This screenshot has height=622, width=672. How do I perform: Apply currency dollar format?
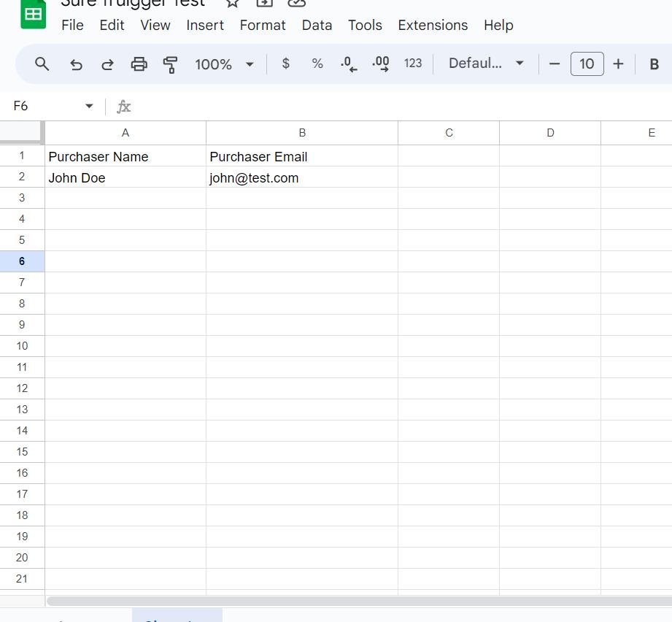[285, 64]
